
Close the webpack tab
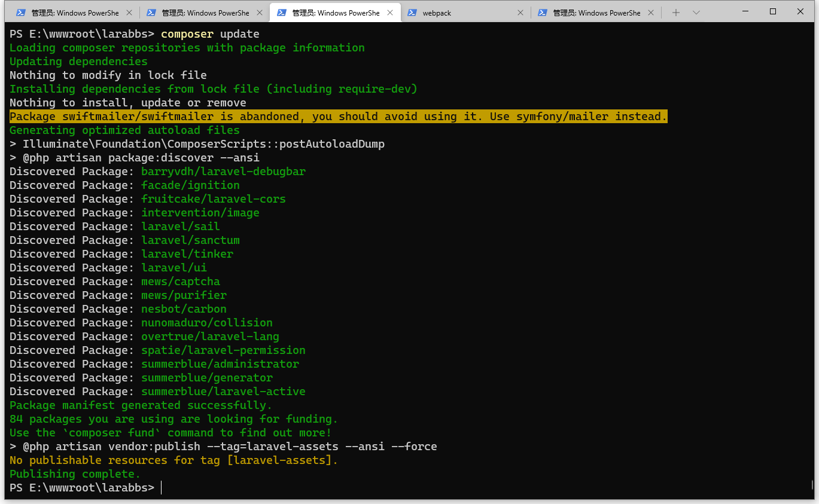click(520, 13)
